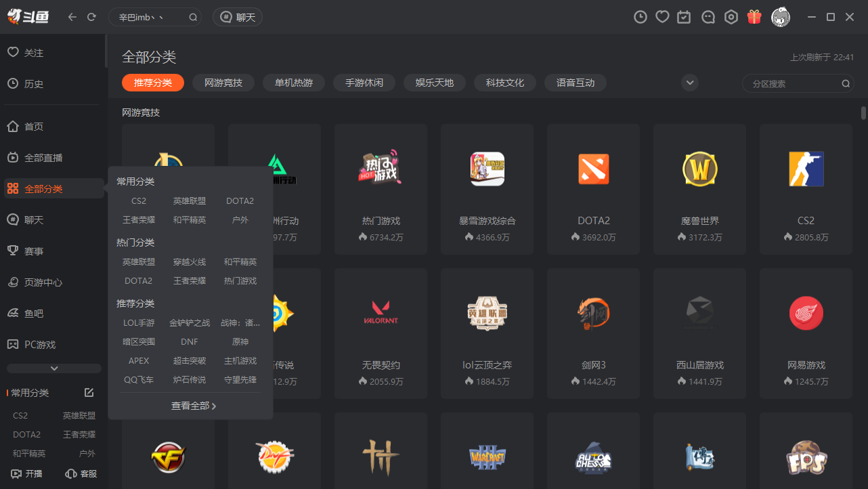Start streaming with the 开播 button
The width and height of the screenshot is (868, 489).
[x=27, y=474]
